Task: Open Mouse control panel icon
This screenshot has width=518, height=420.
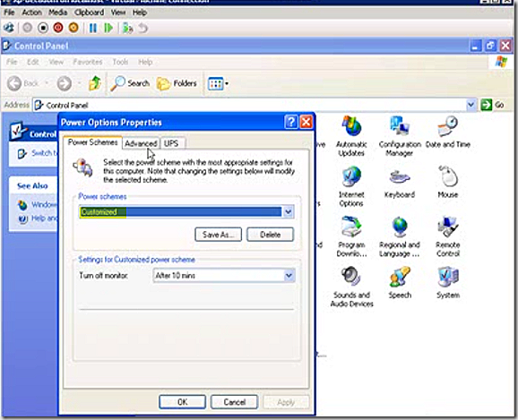Action: (447, 182)
